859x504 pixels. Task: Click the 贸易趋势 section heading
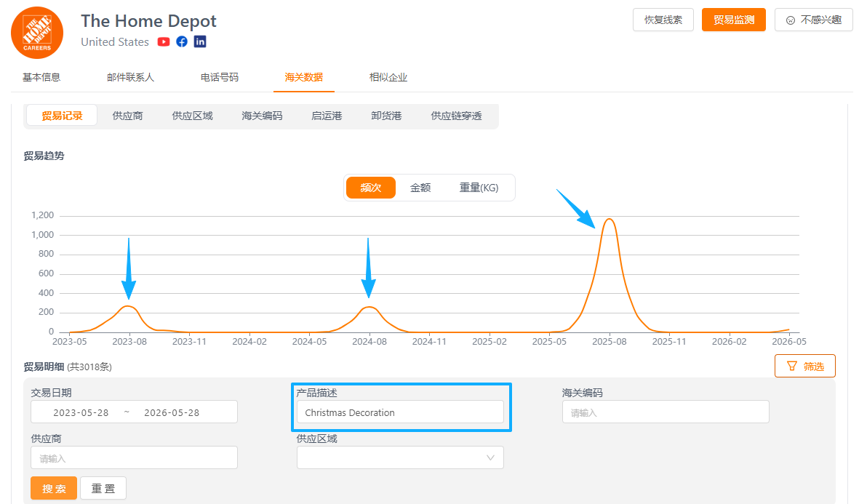pos(44,156)
